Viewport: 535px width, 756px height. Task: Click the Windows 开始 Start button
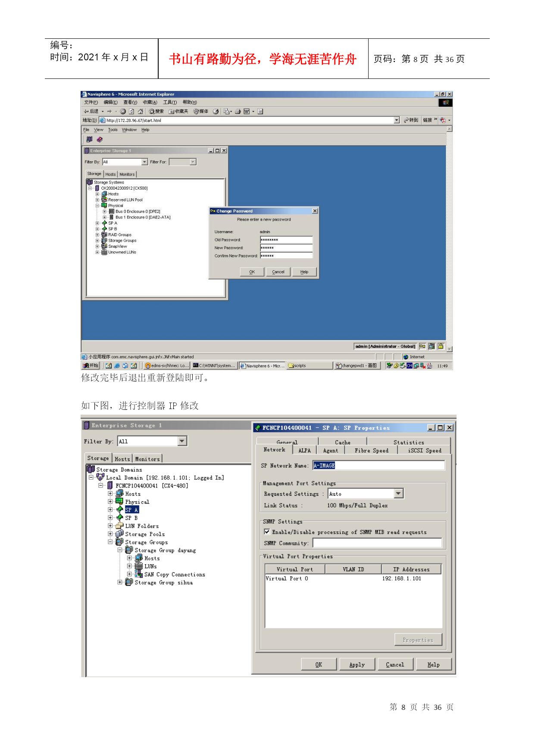pos(91,366)
